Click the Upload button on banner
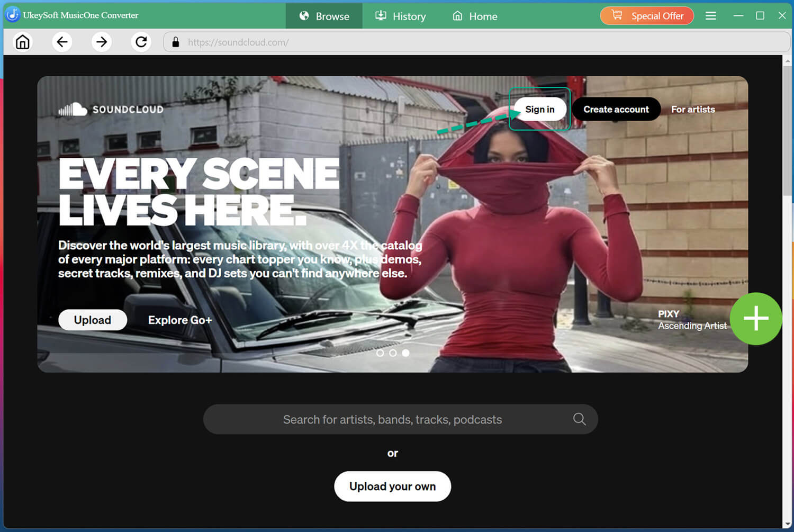 coord(93,320)
